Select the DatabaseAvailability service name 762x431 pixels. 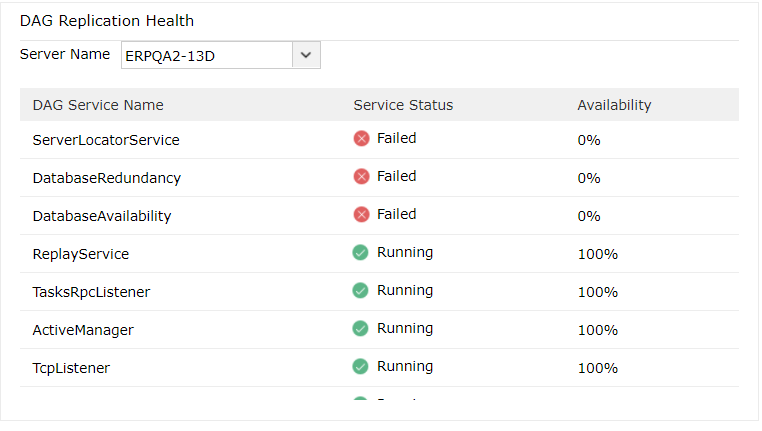(x=102, y=216)
